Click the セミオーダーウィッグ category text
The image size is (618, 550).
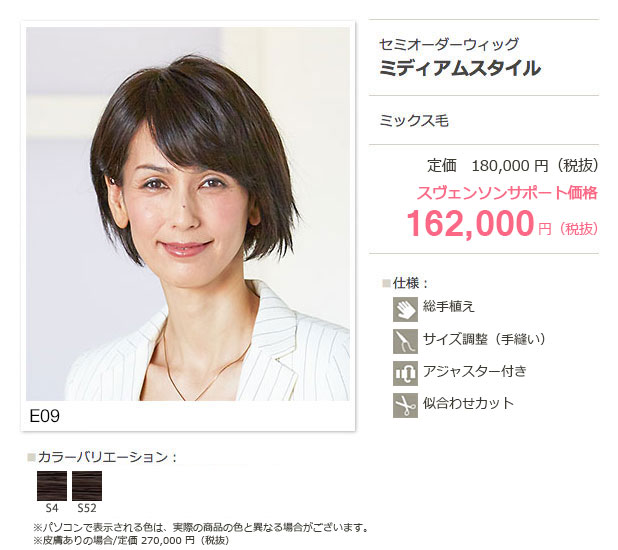point(449,44)
